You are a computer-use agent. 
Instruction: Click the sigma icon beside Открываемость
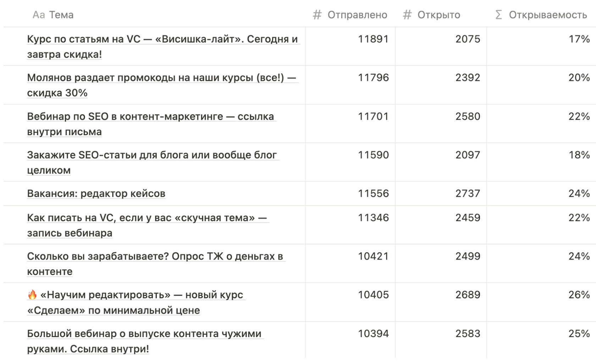tap(498, 15)
